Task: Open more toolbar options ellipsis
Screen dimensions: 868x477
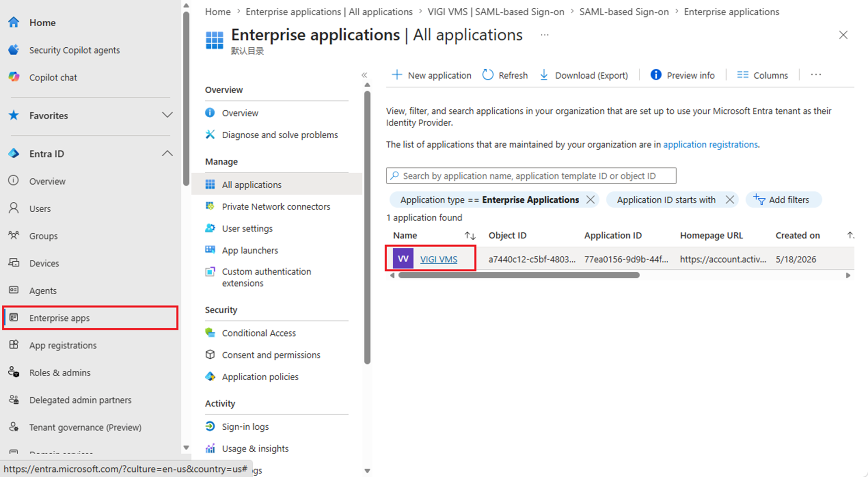Action: (x=816, y=75)
